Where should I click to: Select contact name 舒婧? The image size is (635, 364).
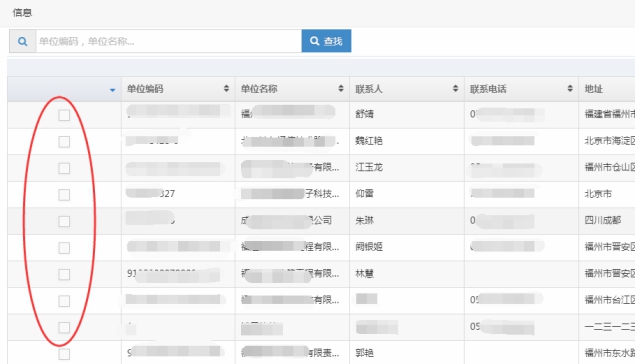pos(364,114)
